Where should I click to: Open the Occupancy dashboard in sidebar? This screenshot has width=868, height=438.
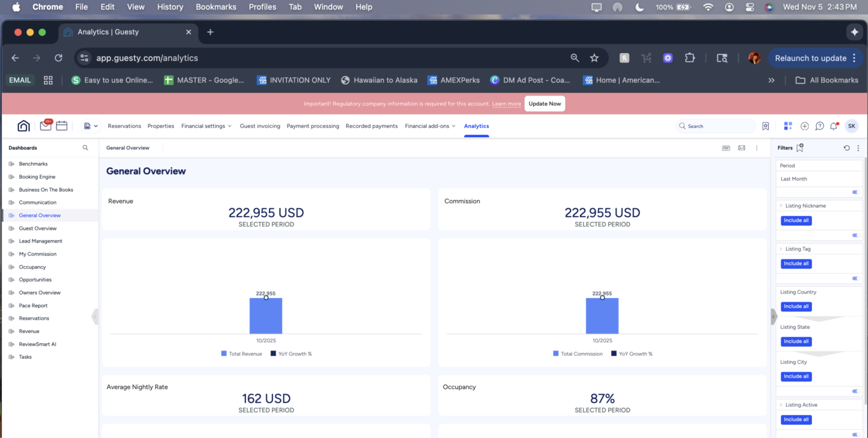[x=32, y=267]
